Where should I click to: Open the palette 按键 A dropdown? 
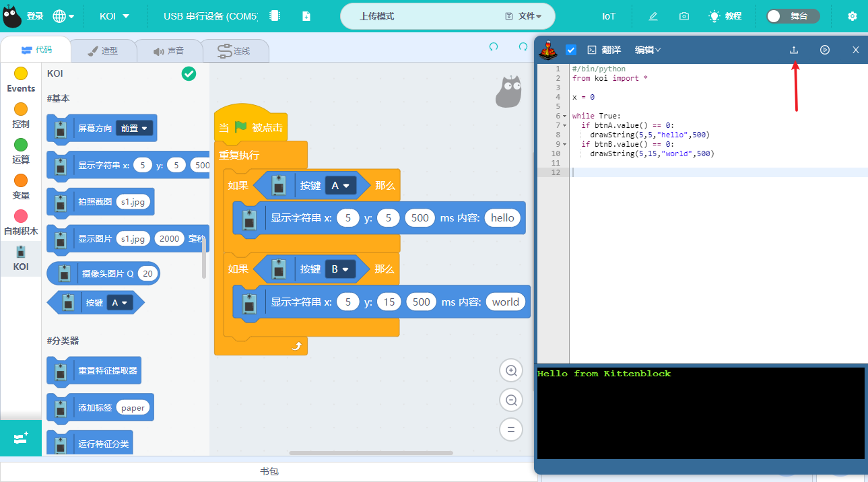point(120,303)
